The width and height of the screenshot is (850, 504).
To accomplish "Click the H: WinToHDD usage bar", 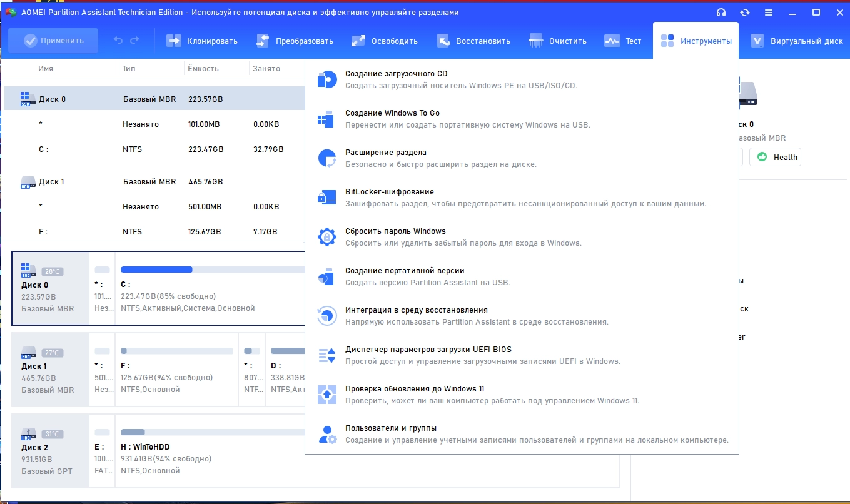I will [213, 432].
